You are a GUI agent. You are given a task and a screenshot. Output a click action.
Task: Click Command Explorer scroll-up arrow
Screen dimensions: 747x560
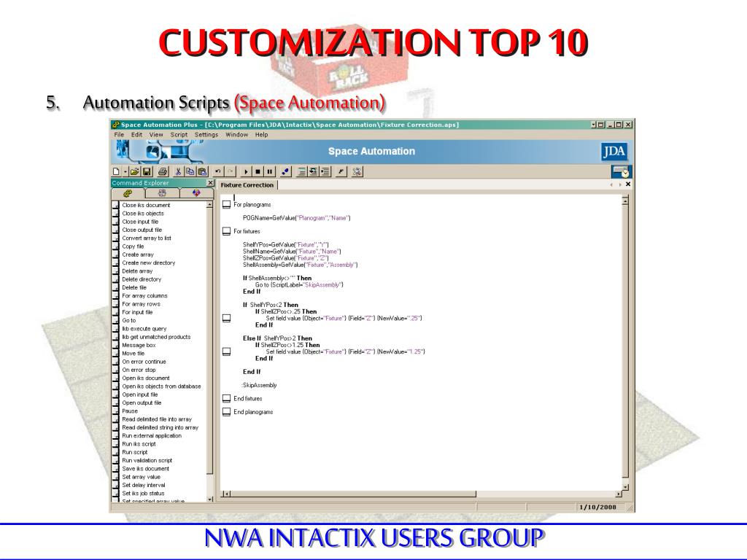[209, 205]
